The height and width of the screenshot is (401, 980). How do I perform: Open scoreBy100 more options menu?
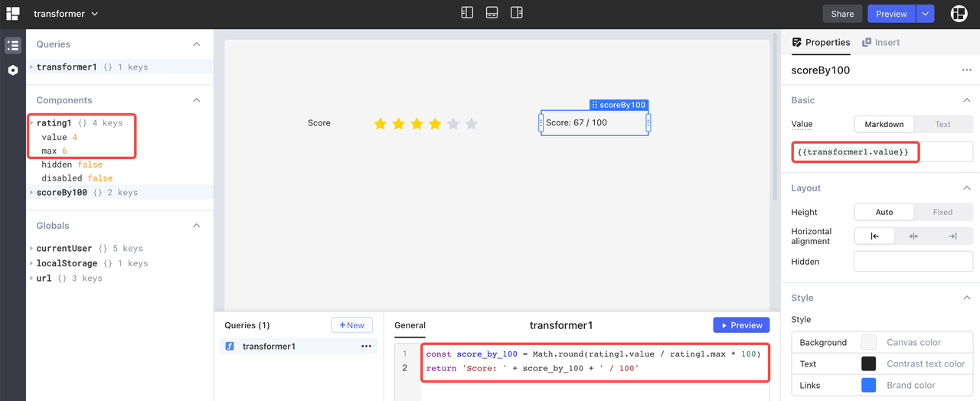pyautogui.click(x=966, y=70)
